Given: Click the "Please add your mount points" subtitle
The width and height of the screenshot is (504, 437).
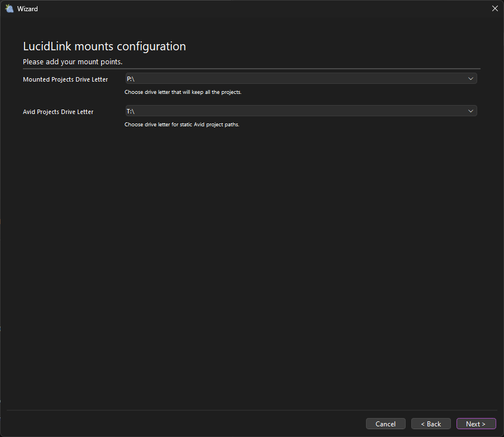Looking at the screenshot, I should tap(73, 61).
